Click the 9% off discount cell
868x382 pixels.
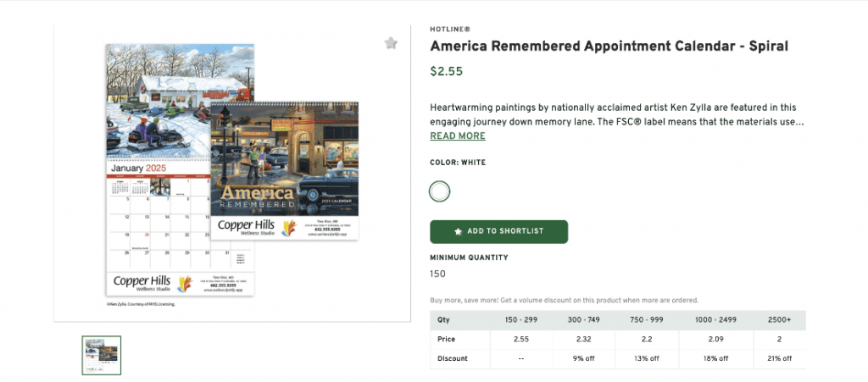point(585,358)
